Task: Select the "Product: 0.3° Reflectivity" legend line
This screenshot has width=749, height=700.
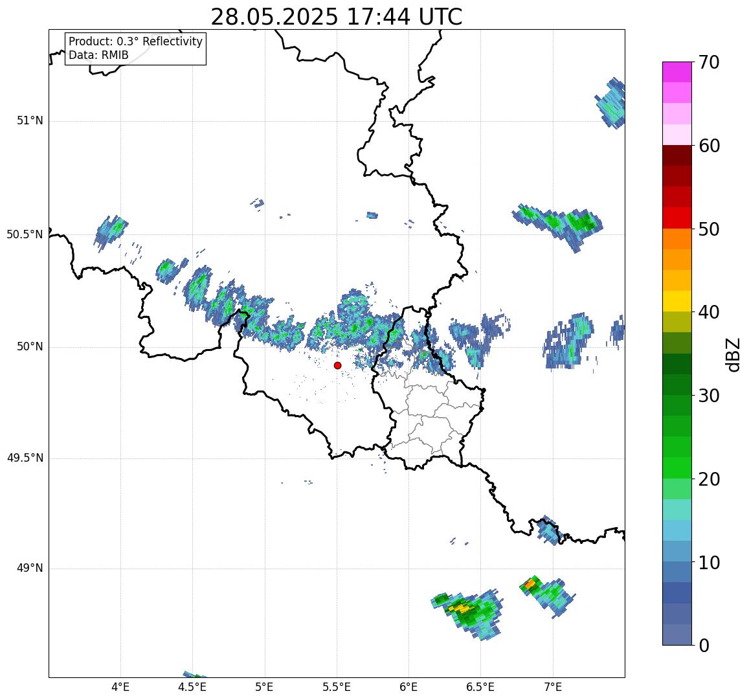Action: 136,41
